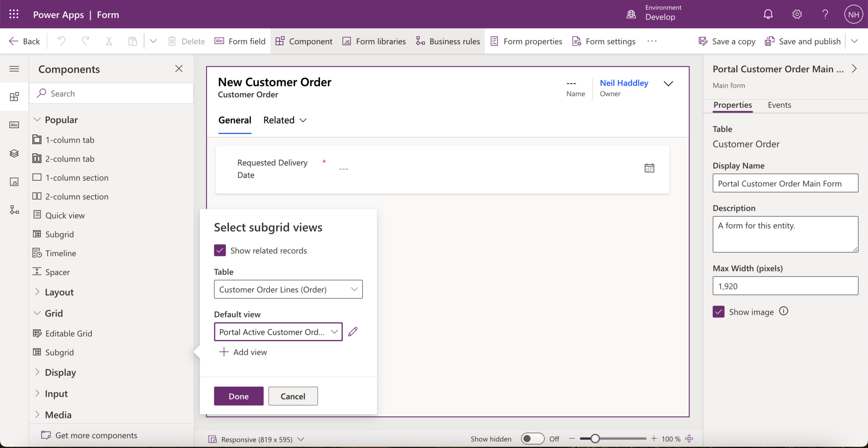Click the fit-to-width icon beside the zoom percentage

(689, 439)
